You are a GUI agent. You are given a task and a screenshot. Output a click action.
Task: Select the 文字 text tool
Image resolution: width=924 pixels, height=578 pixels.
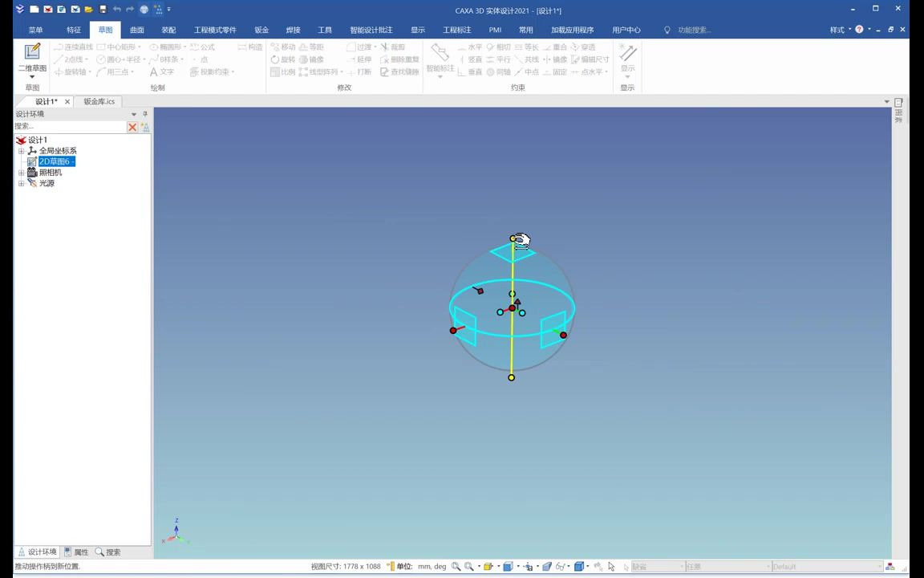[x=161, y=72]
